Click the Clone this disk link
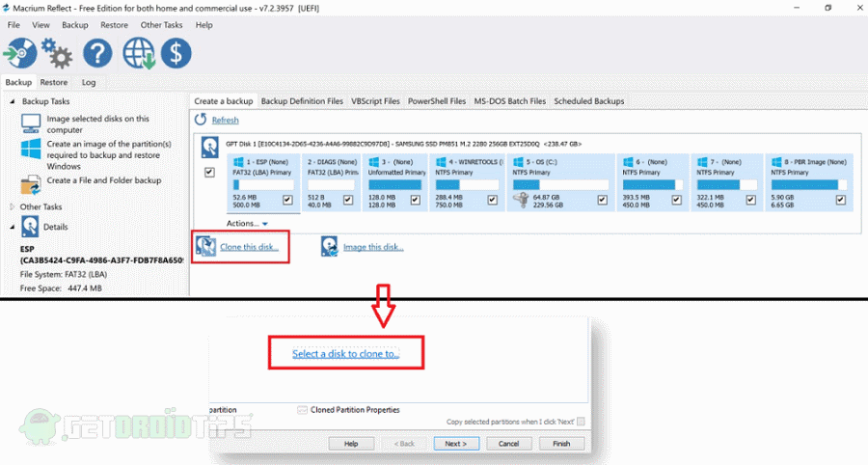 pyautogui.click(x=249, y=247)
